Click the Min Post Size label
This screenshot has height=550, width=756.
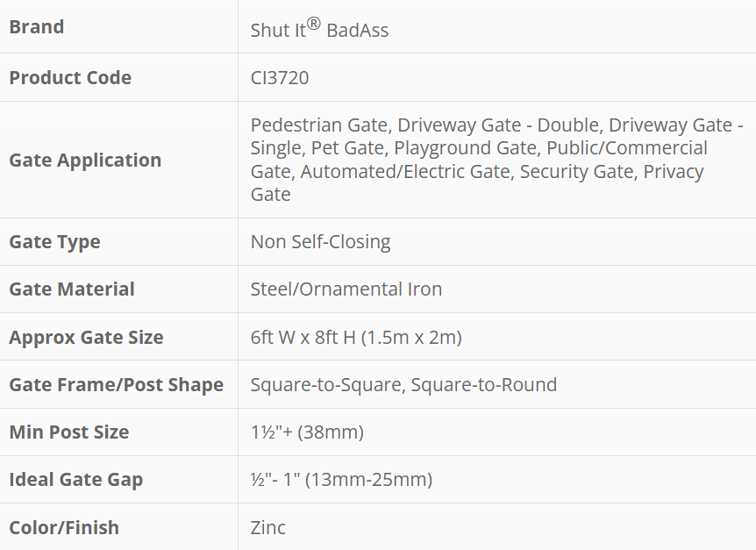68,432
